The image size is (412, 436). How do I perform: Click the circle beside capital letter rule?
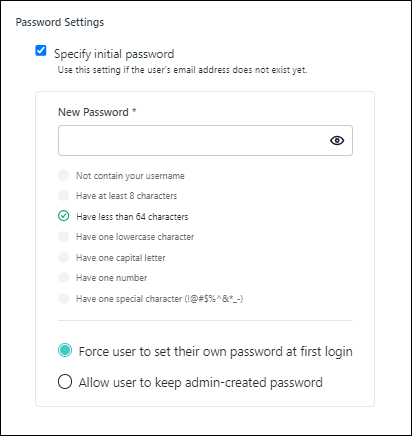tap(63, 257)
